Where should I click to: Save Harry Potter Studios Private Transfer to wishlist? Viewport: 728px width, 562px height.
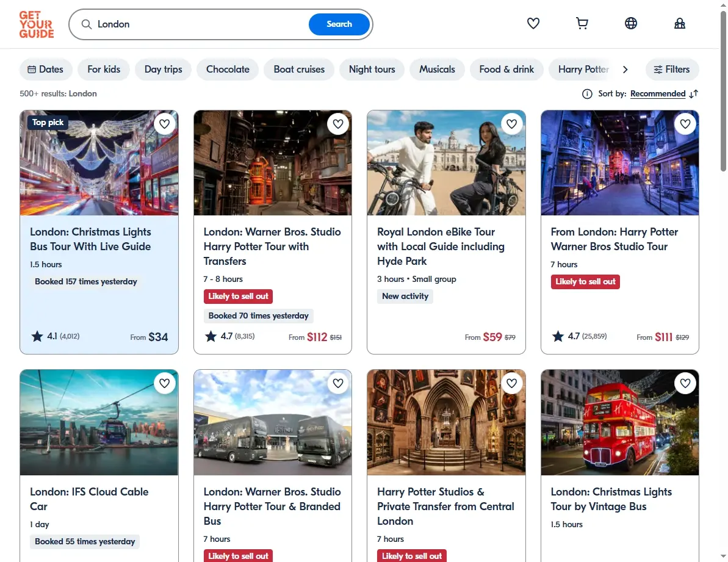click(x=511, y=383)
